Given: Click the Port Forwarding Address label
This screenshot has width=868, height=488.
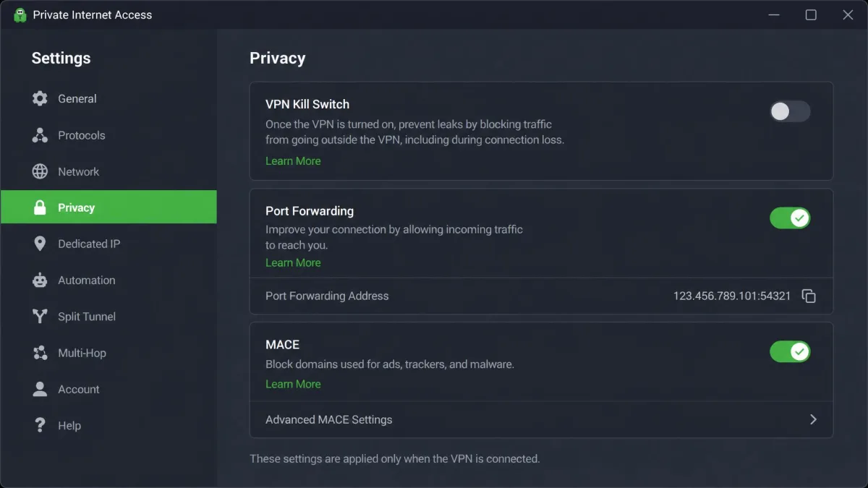Looking at the screenshot, I should click(327, 296).
